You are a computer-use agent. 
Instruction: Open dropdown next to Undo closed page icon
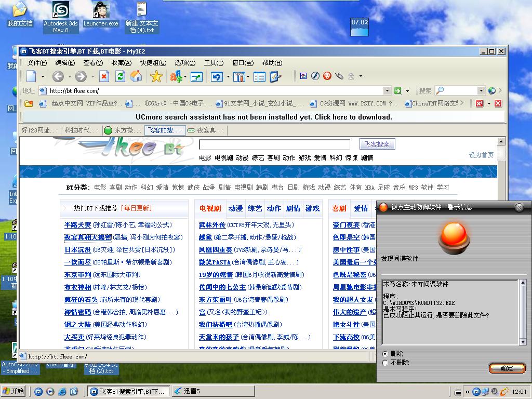tap(228, 77)
